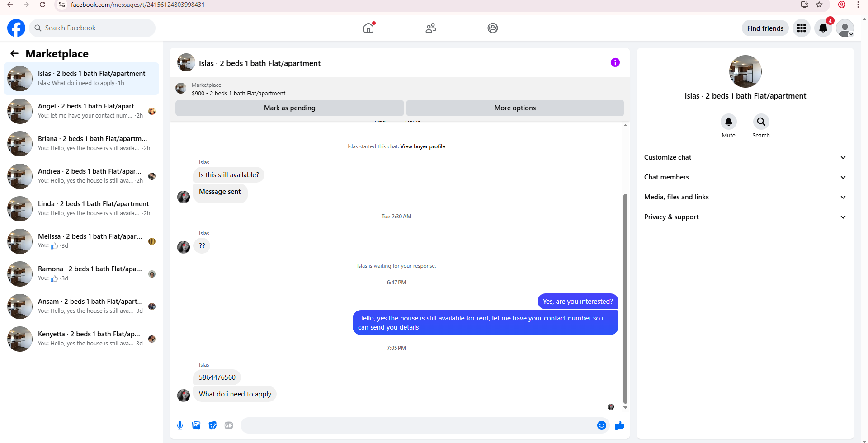
Task: Click the chat header listing title
Action: tap(259, 63)
